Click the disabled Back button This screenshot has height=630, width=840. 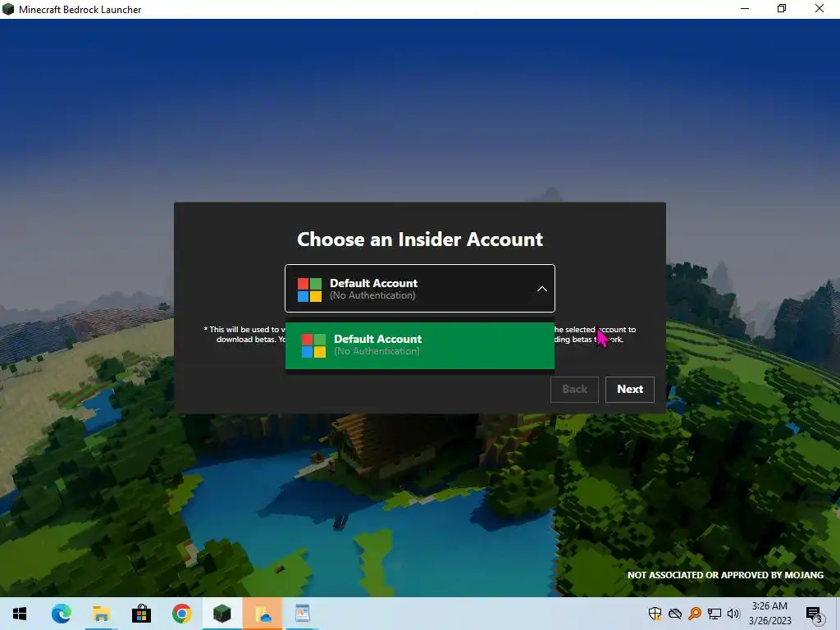[574, 390]
